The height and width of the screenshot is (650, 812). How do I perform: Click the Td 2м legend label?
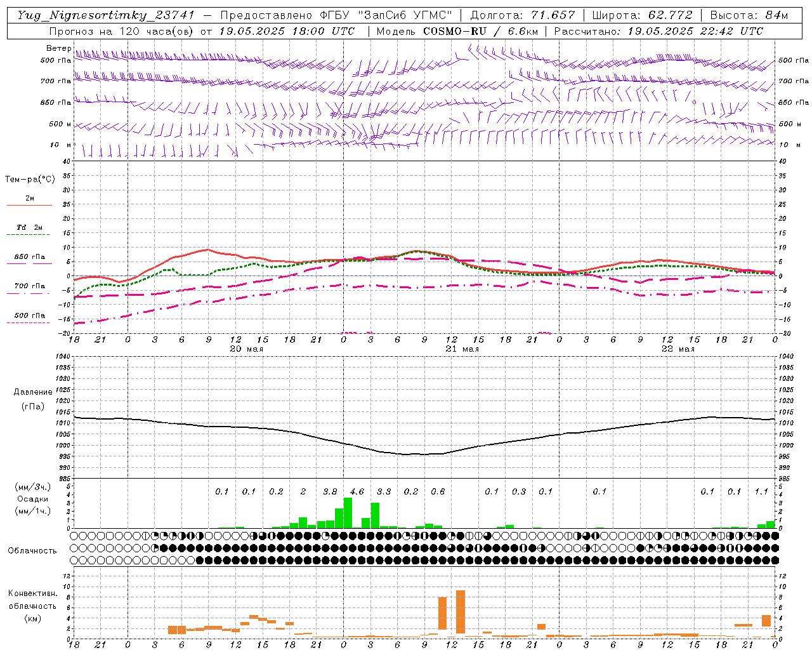click(30, 227)
